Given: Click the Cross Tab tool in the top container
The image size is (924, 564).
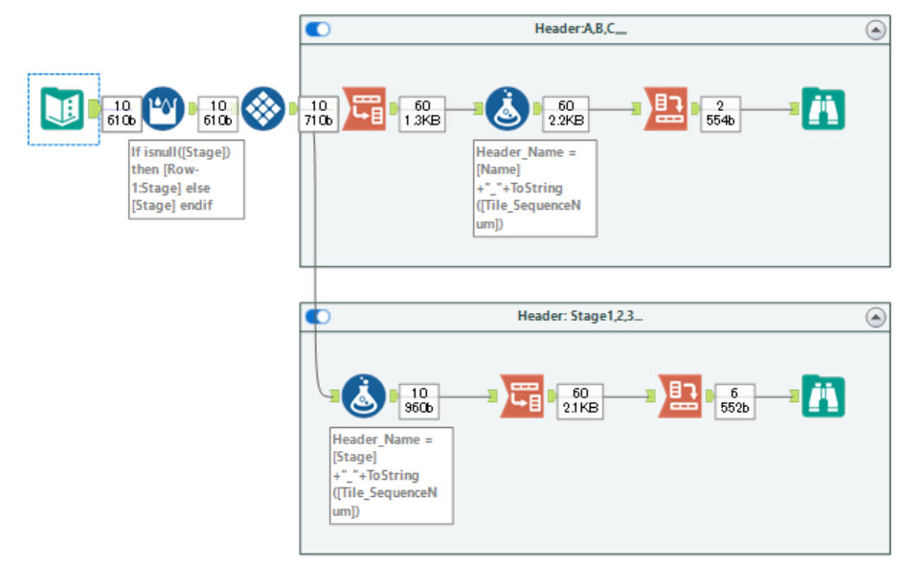Looking at the screenshot, I should click(666, 108).
